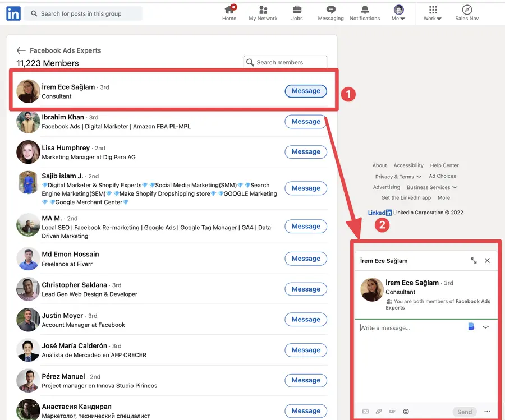Open Privacy & Terms options
505x420 pixels.
(x=398, y=176)
